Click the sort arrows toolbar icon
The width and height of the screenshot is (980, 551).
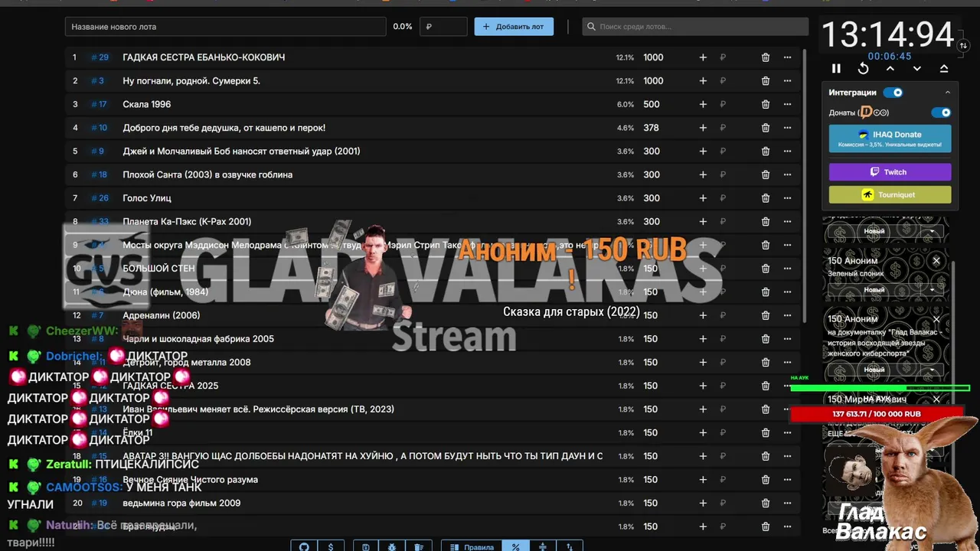(570, 546)
